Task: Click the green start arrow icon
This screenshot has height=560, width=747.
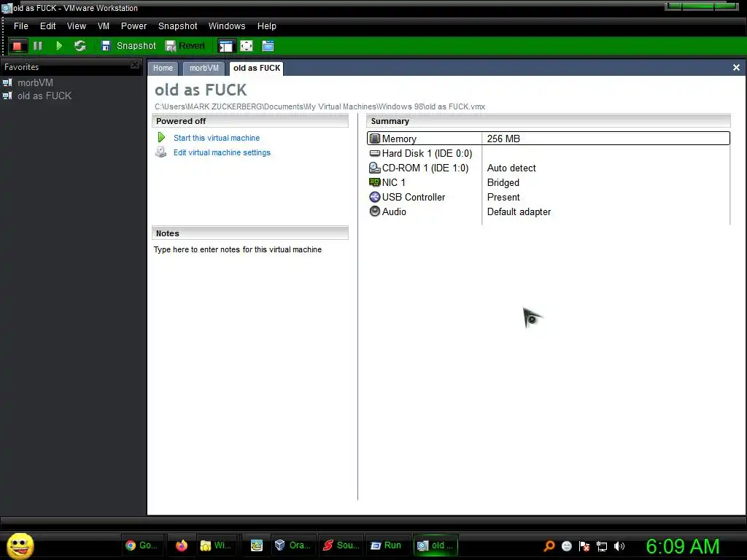Action: coord(161,138)
